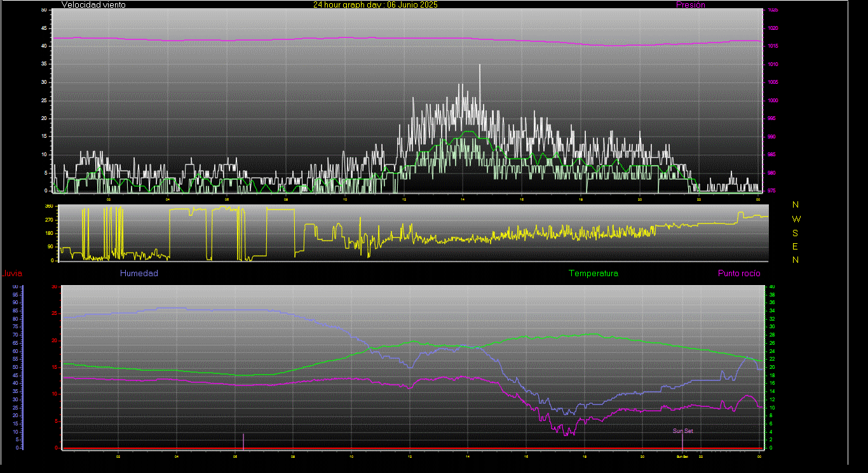The image size is (868, 473).
Task: Click the 'Velocidad viento' graph title
Action: point(93,4)
